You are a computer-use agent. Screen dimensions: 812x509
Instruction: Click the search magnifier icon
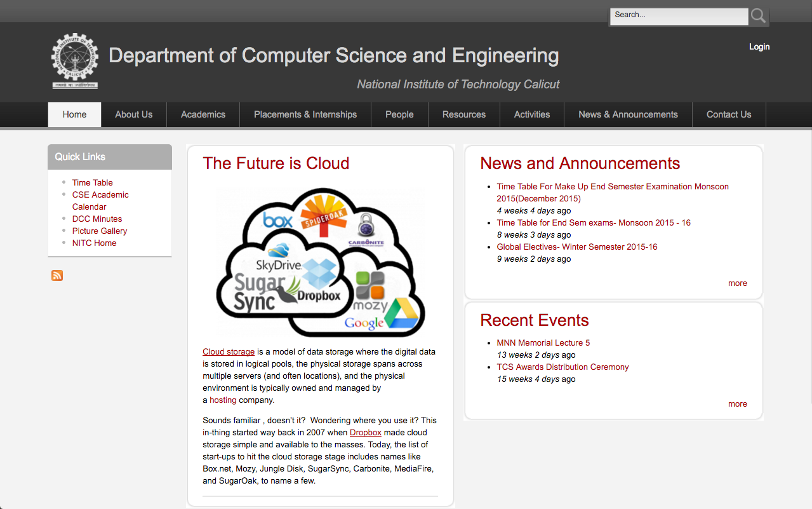point(759,16)
